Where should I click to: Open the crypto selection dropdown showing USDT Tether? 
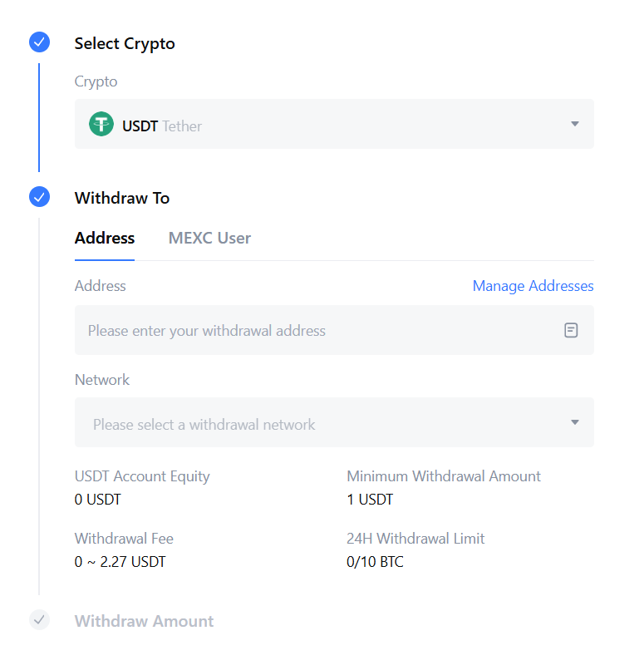(334, 125)
